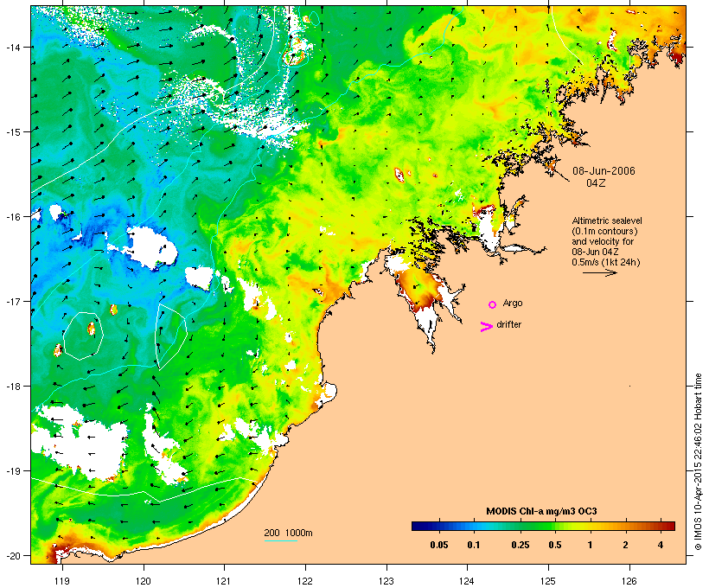Click the 'Altimetric sealevel' legend text
Screen dimensions: 709x588
tap(607, 220)
